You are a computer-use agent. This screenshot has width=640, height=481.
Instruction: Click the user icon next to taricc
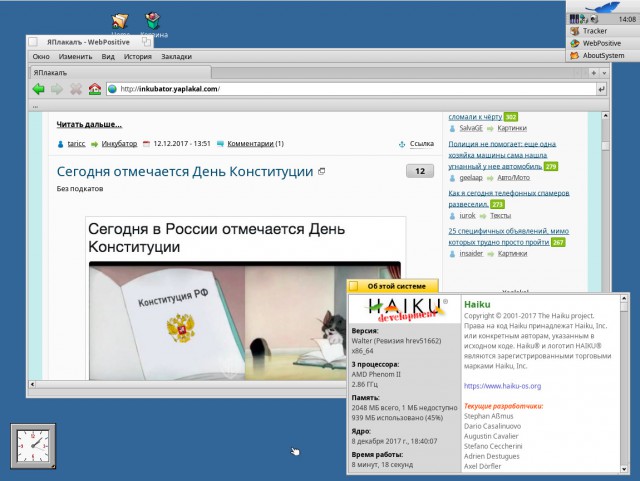click(x=61, y=144)
